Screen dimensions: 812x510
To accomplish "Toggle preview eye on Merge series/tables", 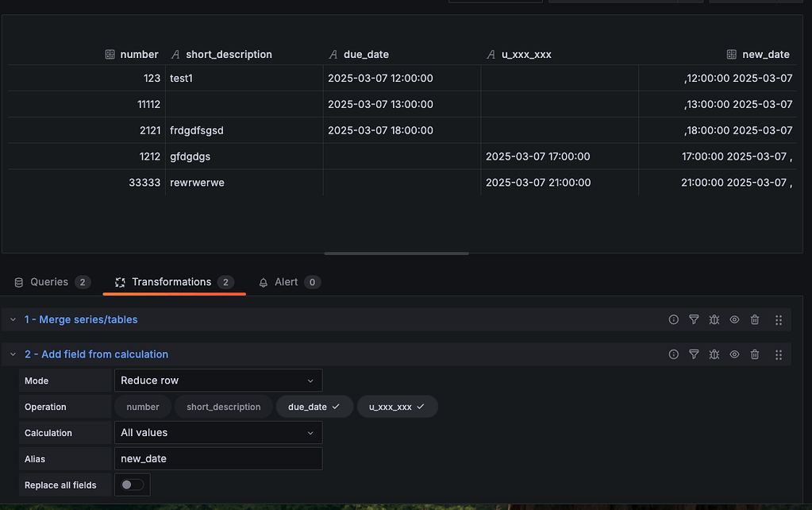I will (x=733, y=319).
